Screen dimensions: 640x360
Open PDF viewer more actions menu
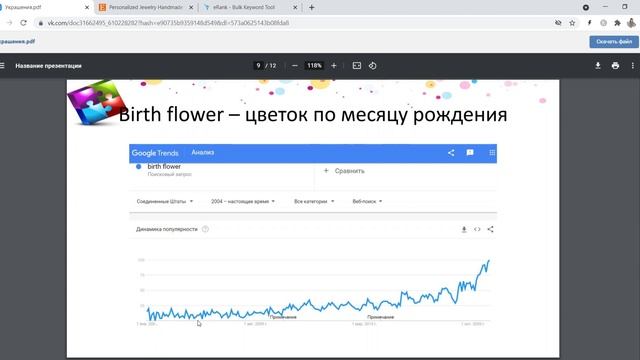pos(633,66)
